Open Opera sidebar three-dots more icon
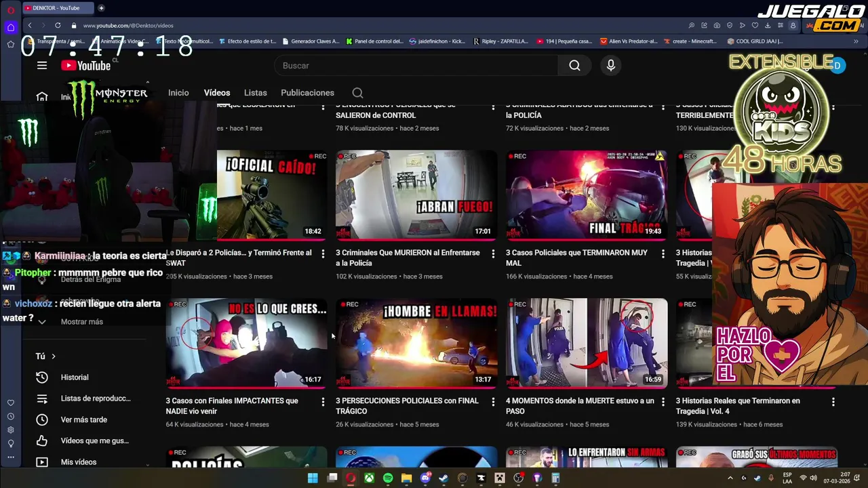The width and height of the screenshot is (868, 488). (x=11, y=457)
